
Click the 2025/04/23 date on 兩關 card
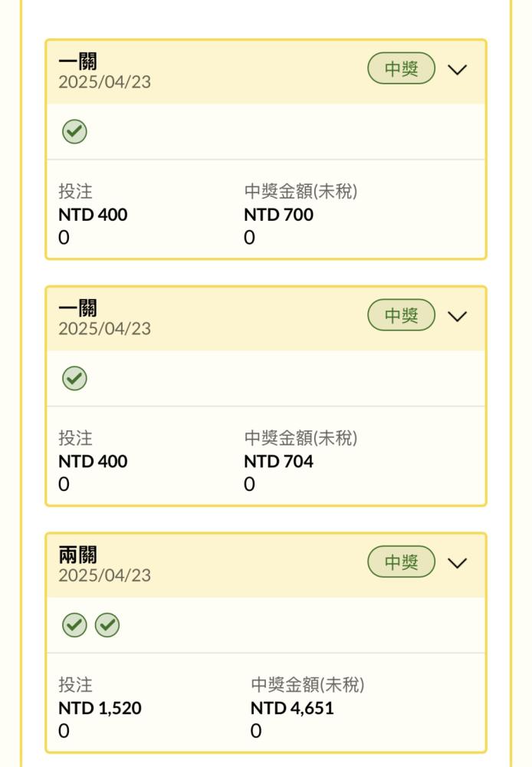click(105, 575)
